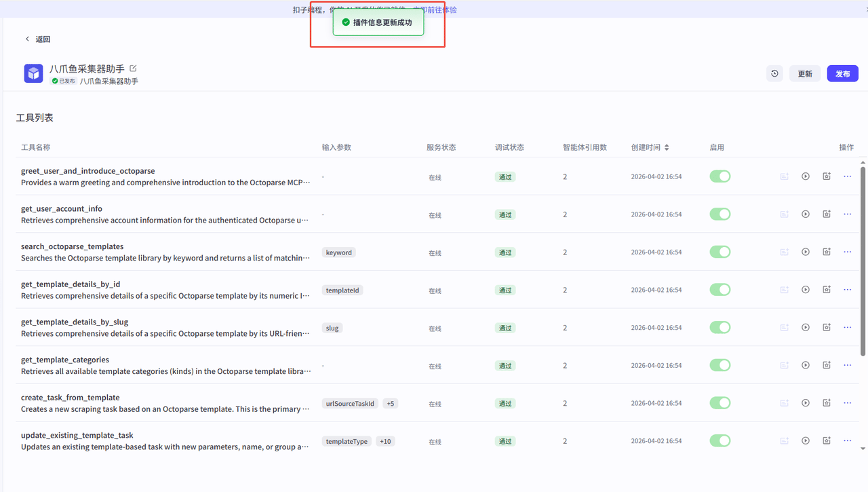Click star-plus icon in get_template_details_by_slug row
868x492 pixels.
point(827,328)
